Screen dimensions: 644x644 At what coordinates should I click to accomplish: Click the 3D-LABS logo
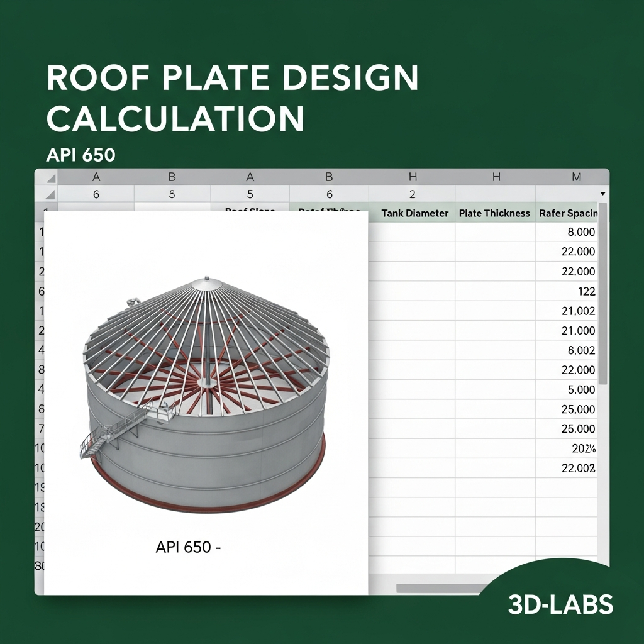(x=560, y=605)
